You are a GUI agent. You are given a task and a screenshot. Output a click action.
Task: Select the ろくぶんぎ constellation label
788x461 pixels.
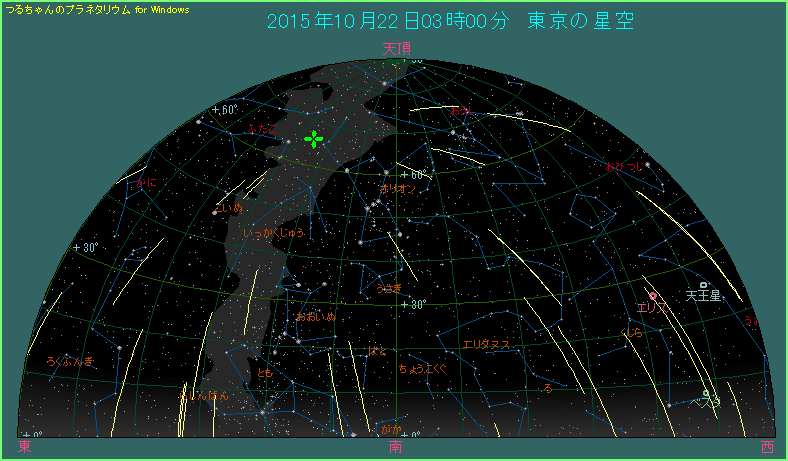tap(69, 360)
